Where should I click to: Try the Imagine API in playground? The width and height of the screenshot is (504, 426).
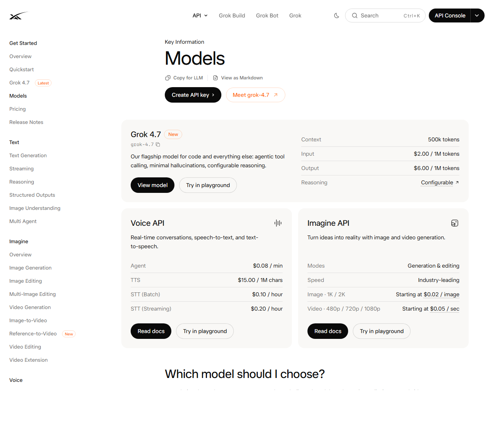coord(381,331)
